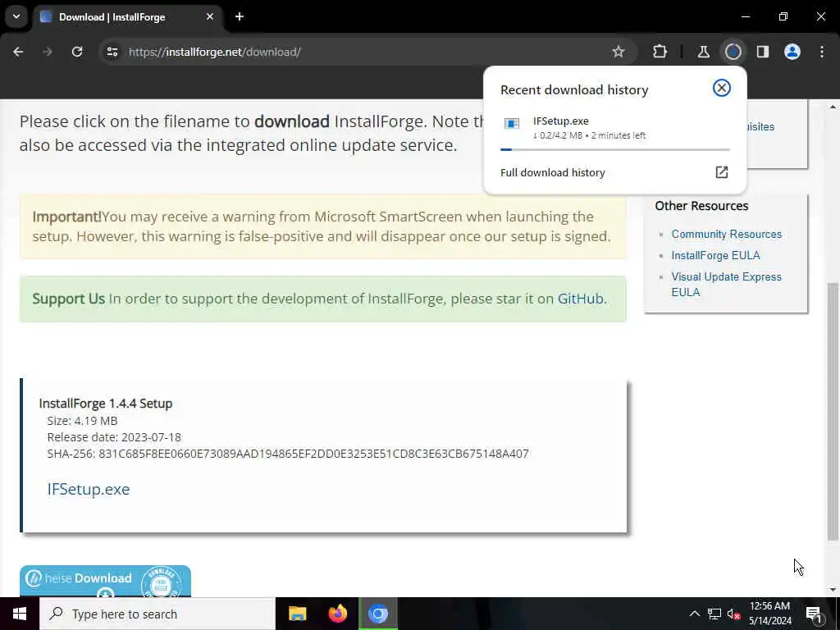Click the downloads progress icon in toolbar

point(733,52)
